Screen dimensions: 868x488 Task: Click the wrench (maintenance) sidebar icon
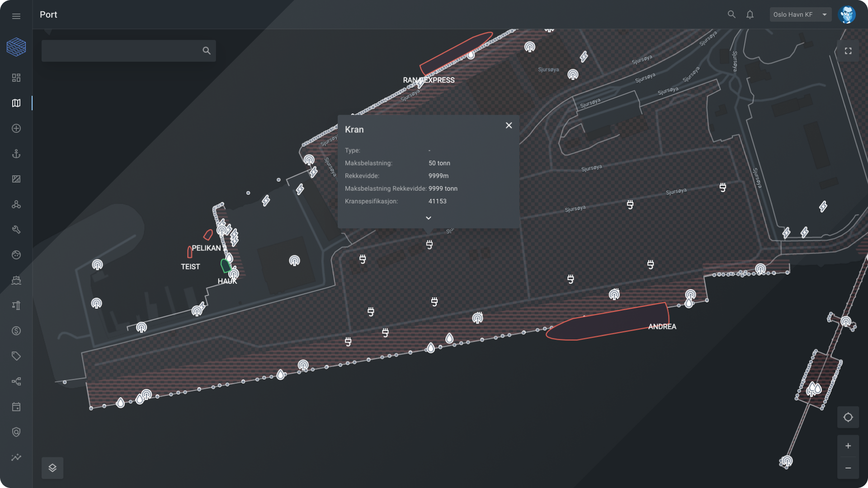16,230
